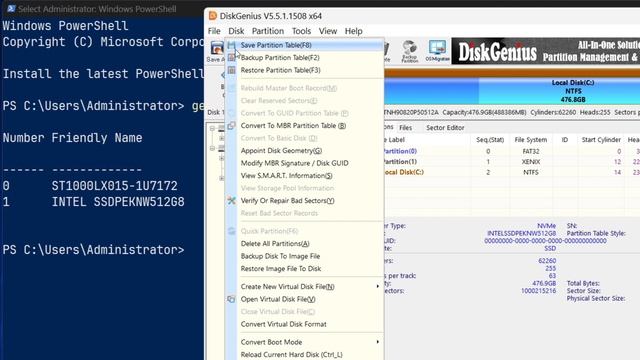Select Modify MBR Signature / Disk GUID
The width and height of the screenshot is (640, 360).
pyautogui.click(x=304, y=163)
